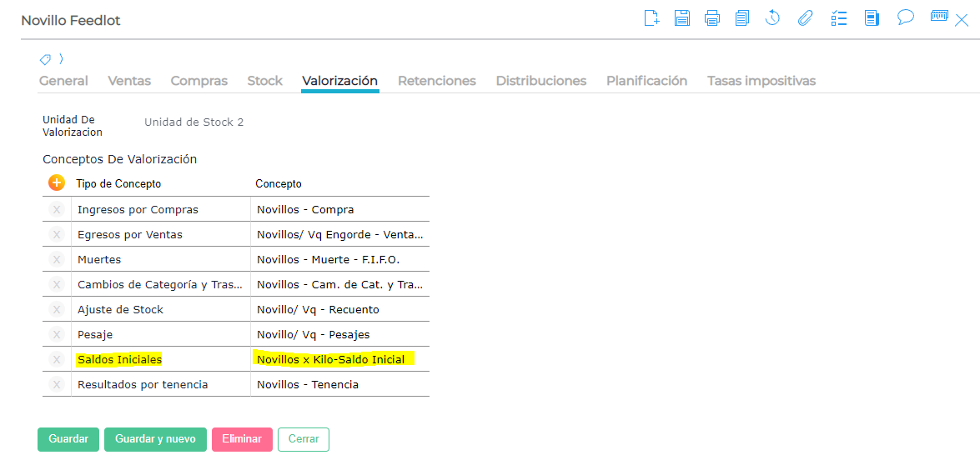Switch to the General tab
Screen dimensions: 980x460
[63, 81]
